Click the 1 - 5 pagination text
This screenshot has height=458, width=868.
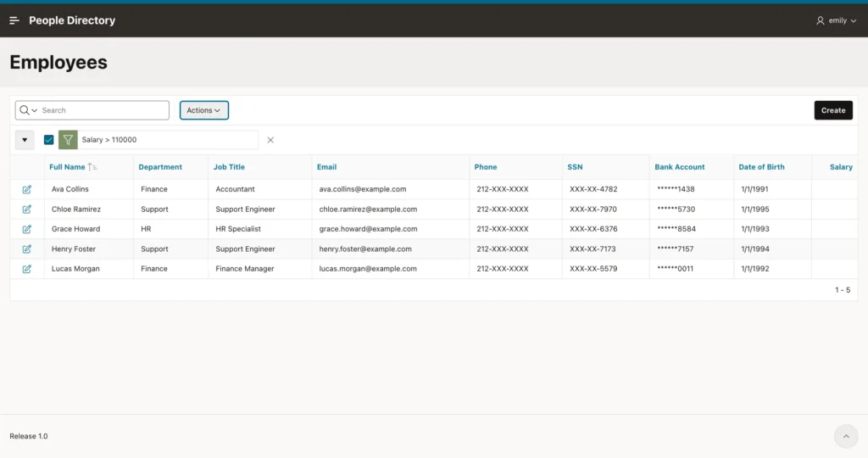[x=843, y=289]
